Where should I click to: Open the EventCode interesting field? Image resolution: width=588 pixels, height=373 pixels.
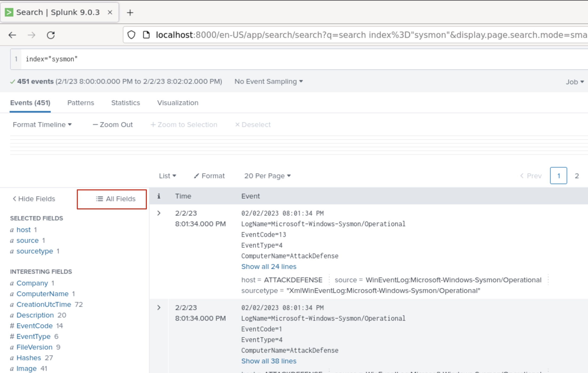coord(34,326)
